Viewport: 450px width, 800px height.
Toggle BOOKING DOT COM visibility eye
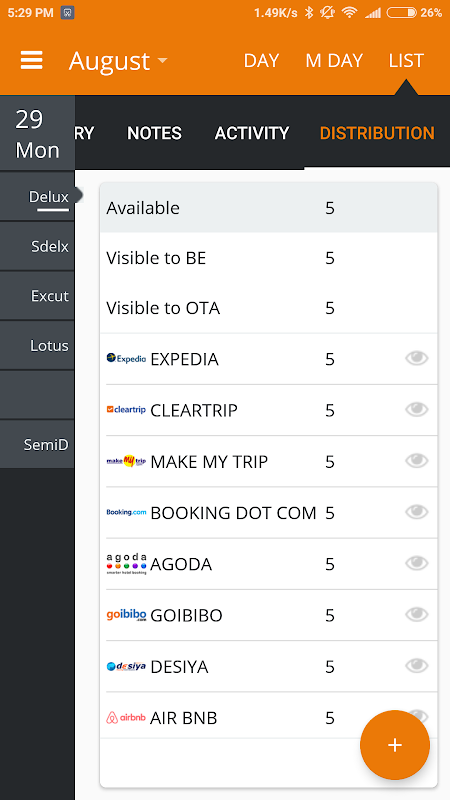click(x=417, y=512)
